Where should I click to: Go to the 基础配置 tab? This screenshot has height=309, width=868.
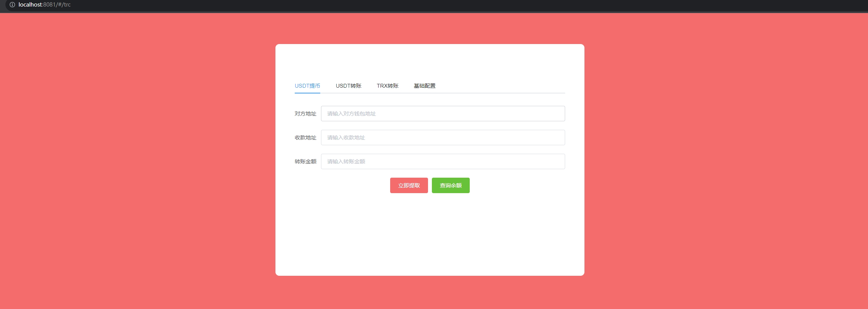click(x=425, y=86)
